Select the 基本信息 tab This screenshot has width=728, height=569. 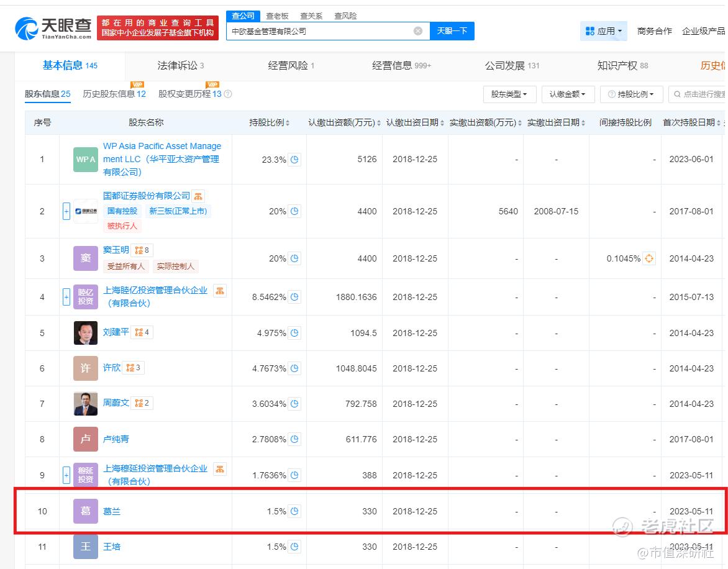[70, 65]
